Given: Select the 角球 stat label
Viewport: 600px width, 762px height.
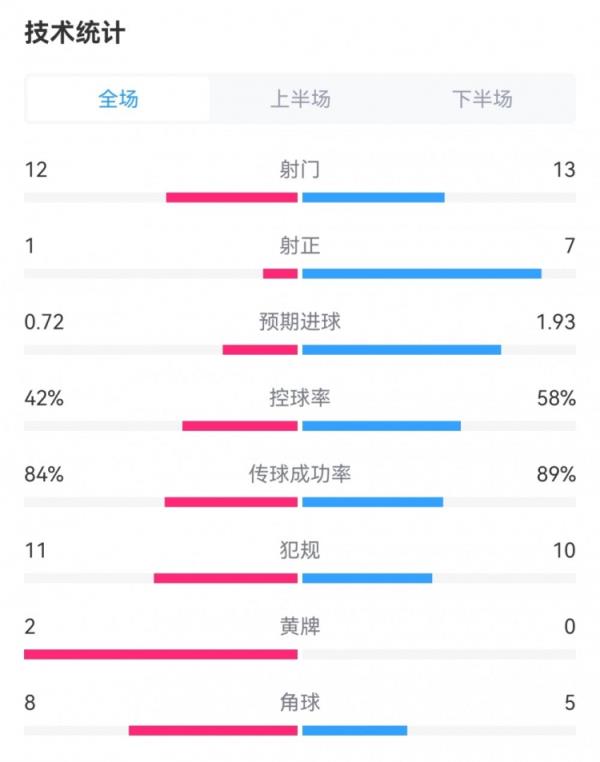Looking at the screenshot, I should (300, 703).
